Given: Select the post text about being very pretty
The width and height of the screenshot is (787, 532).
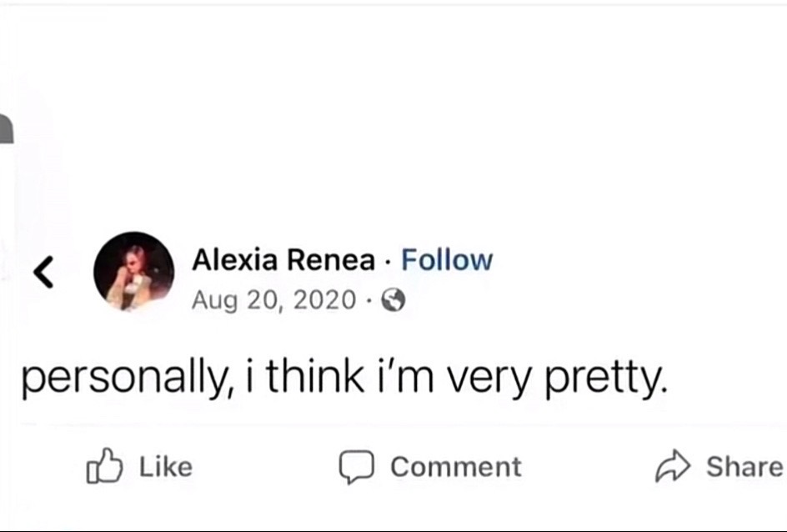Looking at the screenshot, I should [x=345, y=378].
